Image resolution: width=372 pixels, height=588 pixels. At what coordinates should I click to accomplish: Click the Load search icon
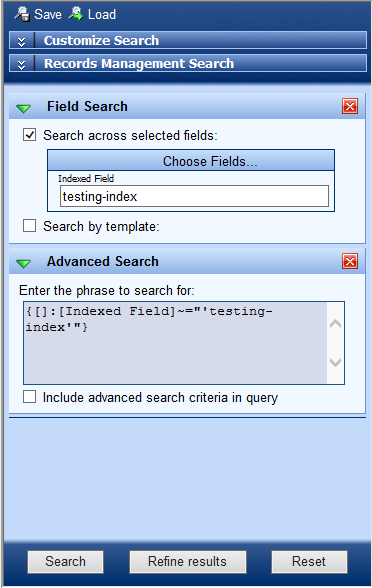click(76, 14)
